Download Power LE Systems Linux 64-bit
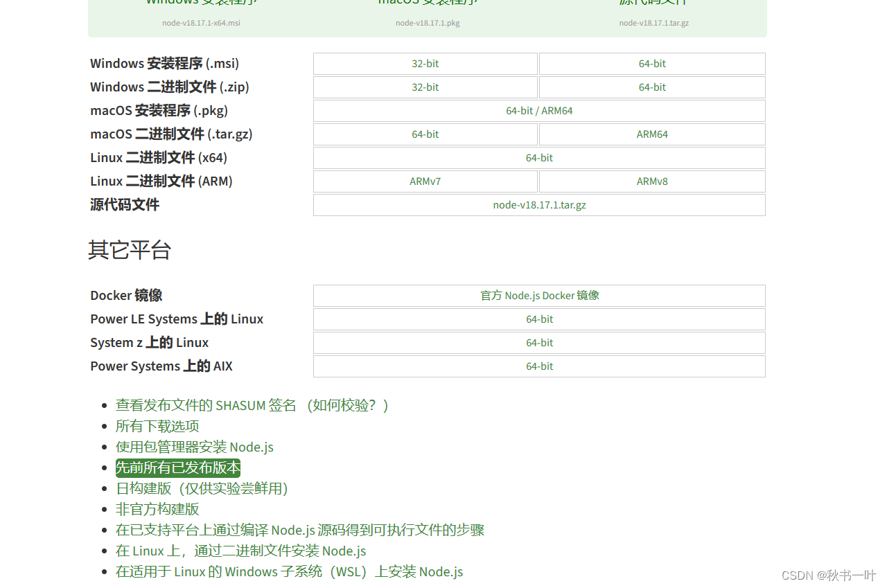 click(539, 319)
